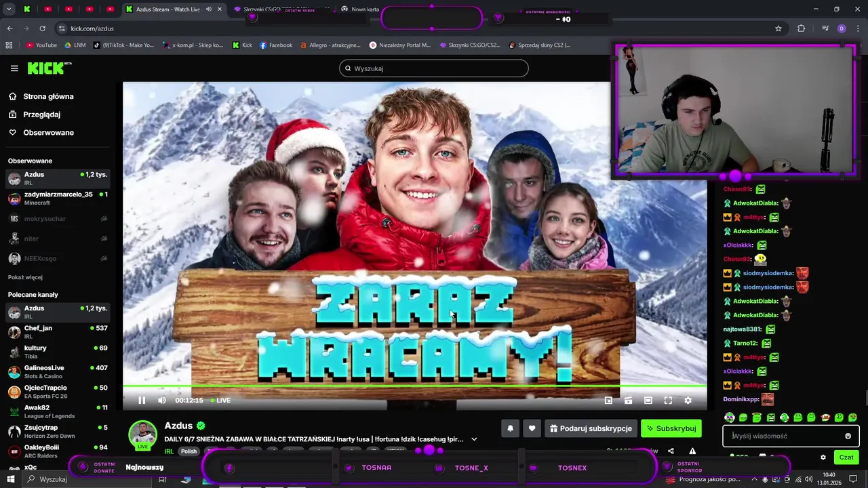
Task: Click the green Subskrybuj button
Action: [671, 428]
